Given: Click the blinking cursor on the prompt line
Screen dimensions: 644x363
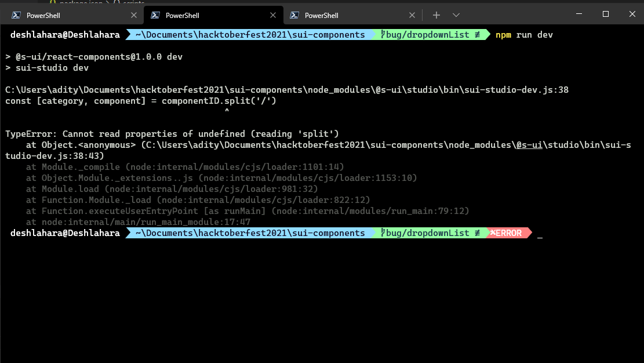Looking at the screenshot, I should pyautogui.click(x=539, y=234).
